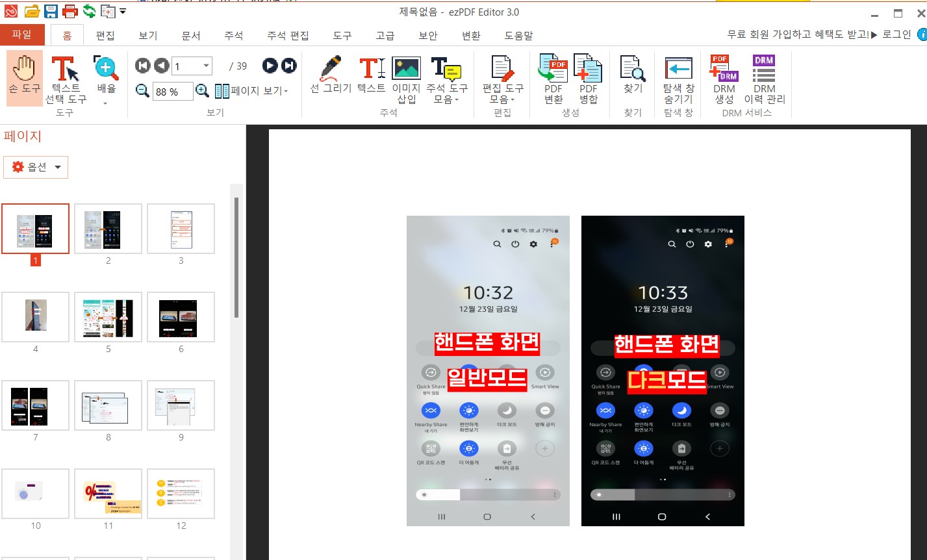Zoom in with the plus magnifier
927x560 pixels.
(x=202, y=91)
